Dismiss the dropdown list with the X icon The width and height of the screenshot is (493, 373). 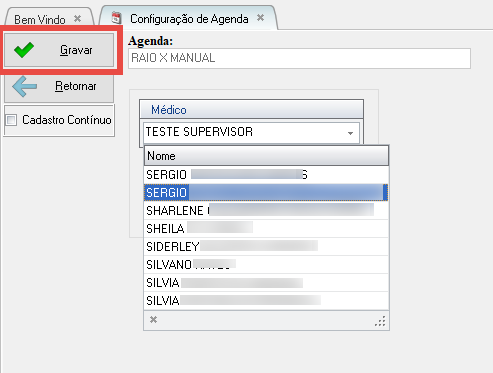click(x=153, y=320)
